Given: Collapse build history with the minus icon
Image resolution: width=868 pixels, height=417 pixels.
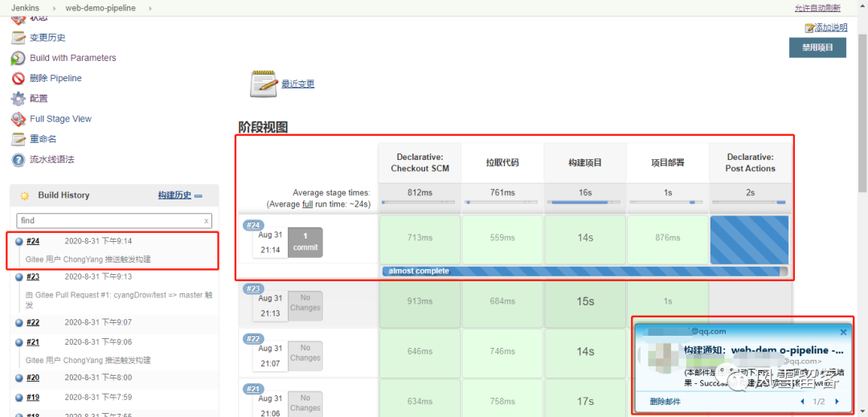Looking at the screenshot, I should [x=199, y=196].
